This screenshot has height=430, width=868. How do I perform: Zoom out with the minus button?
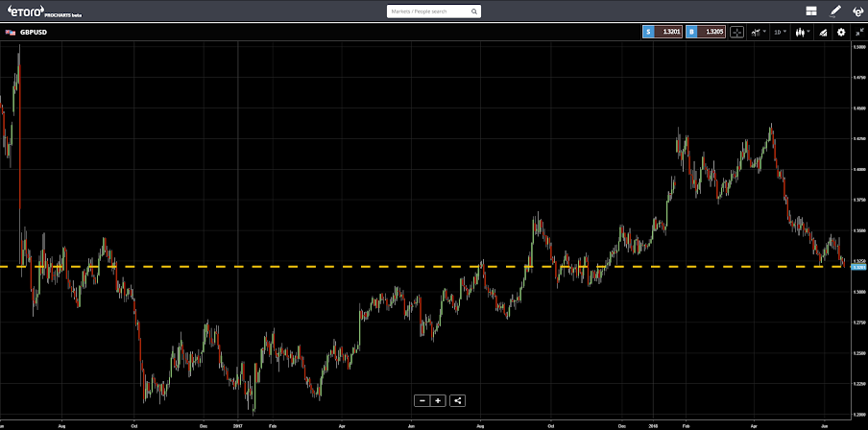click(422, 400)
